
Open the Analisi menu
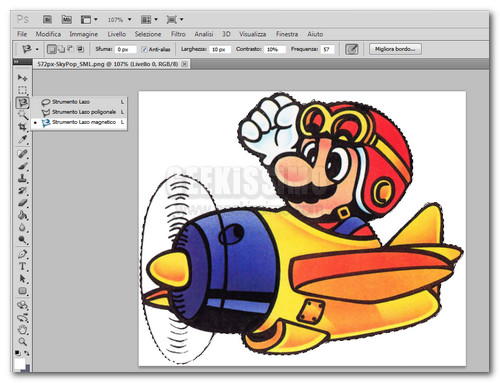coord(204,34)
